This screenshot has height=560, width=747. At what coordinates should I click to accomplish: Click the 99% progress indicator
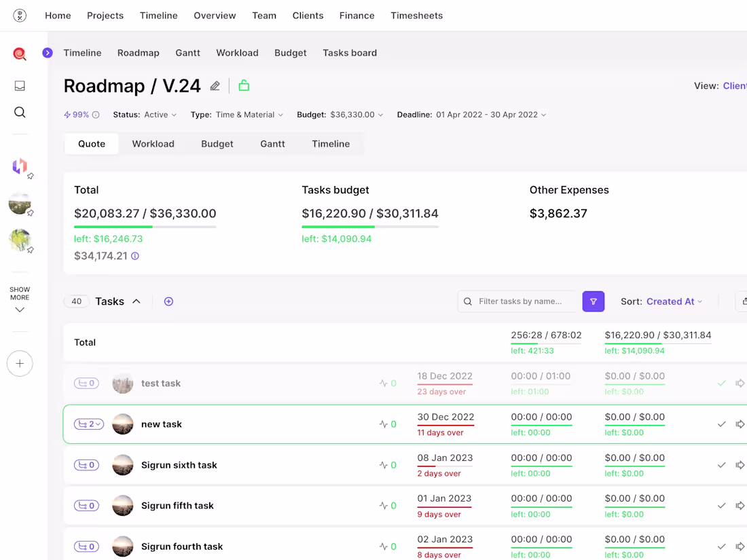[76, 115]
